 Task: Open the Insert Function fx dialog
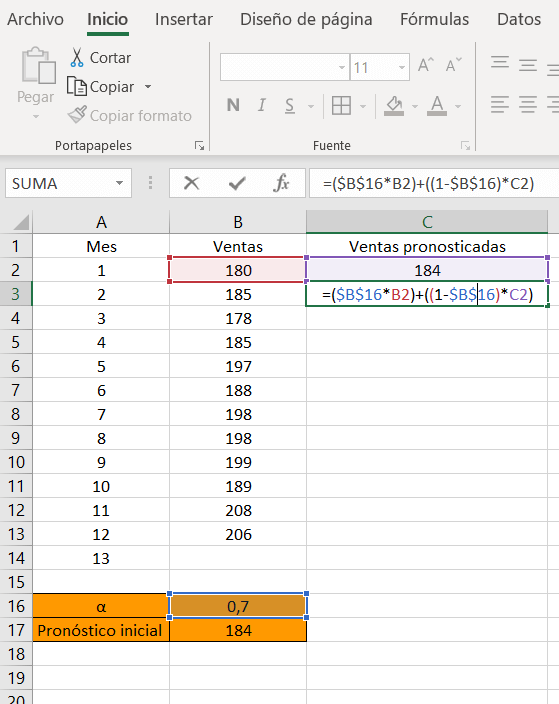point(282,183)
